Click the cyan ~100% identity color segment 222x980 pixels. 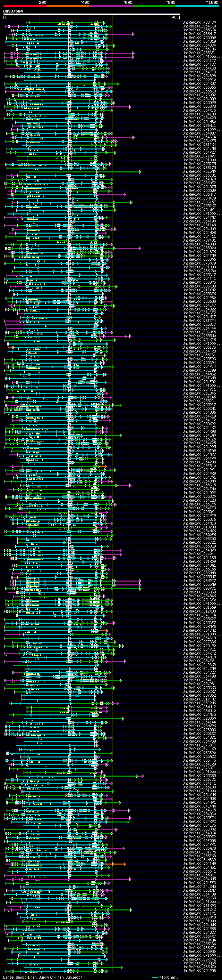pos(197,6)
